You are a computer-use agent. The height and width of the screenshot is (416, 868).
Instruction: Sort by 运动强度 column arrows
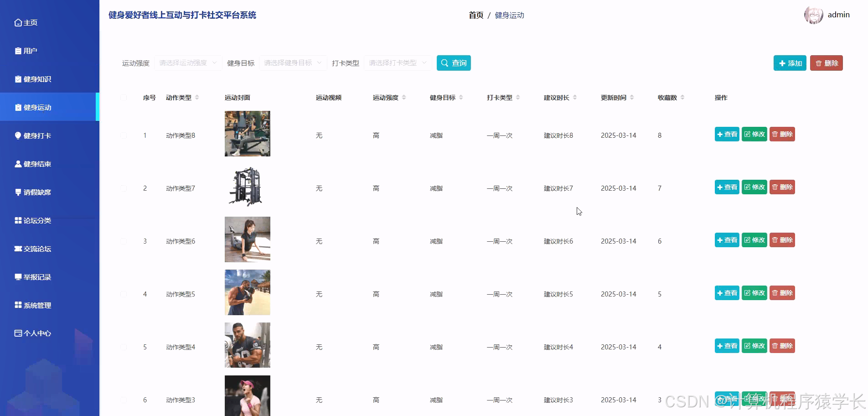pos(404,98)
